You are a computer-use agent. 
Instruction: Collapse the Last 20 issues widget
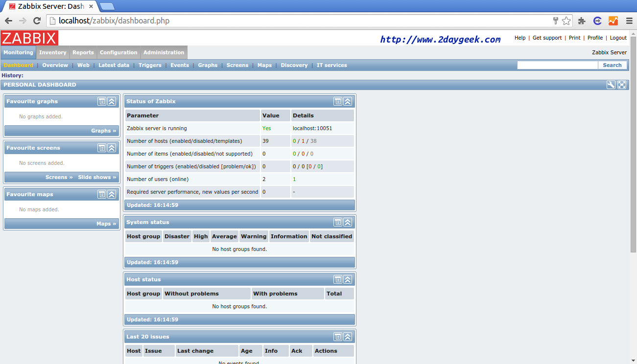coord(348,337)
